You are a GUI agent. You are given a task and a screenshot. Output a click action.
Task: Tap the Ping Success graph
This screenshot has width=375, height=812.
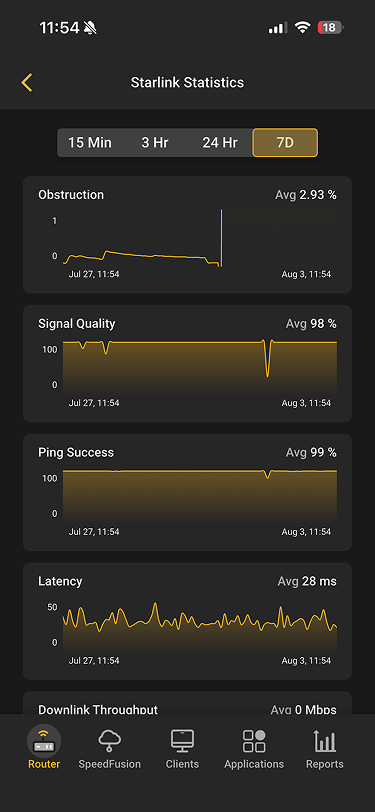click(200, 495)
